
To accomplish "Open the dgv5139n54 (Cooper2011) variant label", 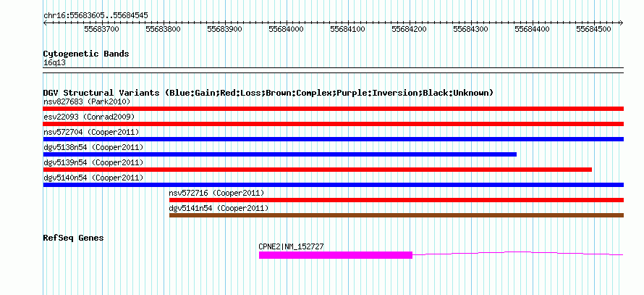I will coord(93,162).
